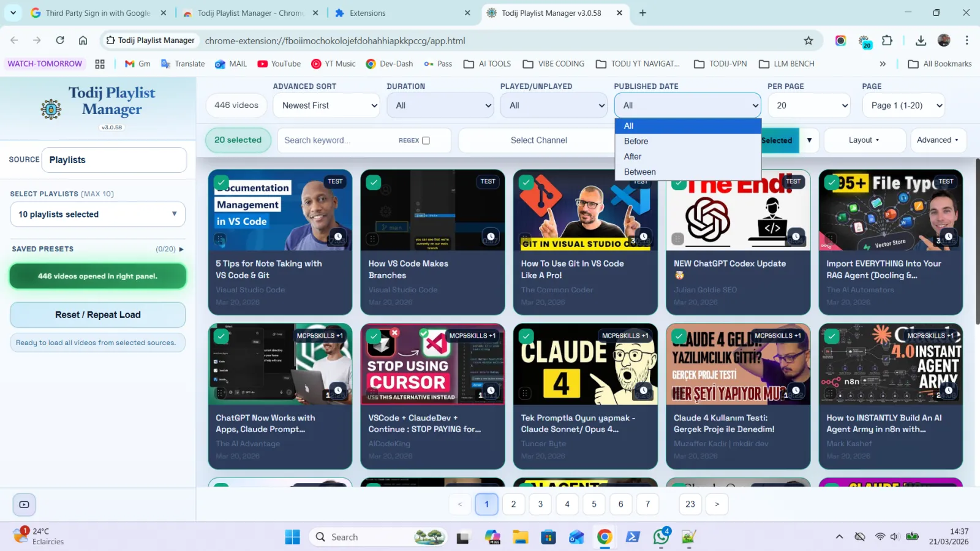
Task: Uncheck 'ChatGPT Now Works with Apps' card
Action: coord(221,336)
